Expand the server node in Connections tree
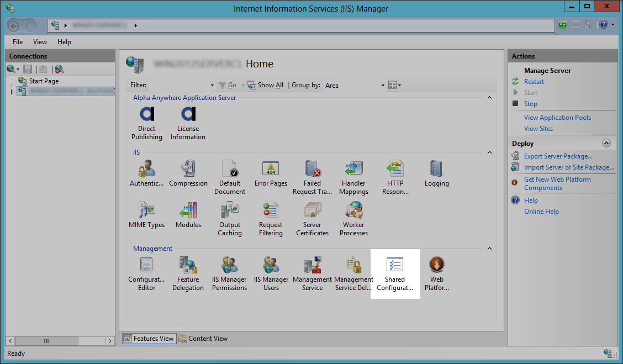 pos(12,92)
